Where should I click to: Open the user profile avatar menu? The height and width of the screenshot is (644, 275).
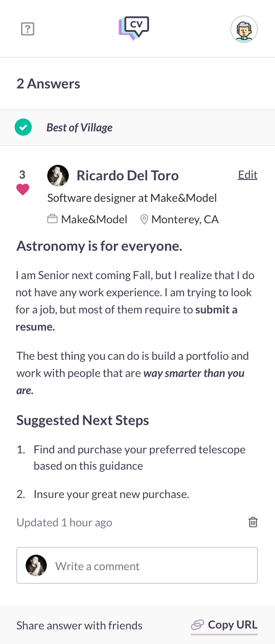point(244,29)
